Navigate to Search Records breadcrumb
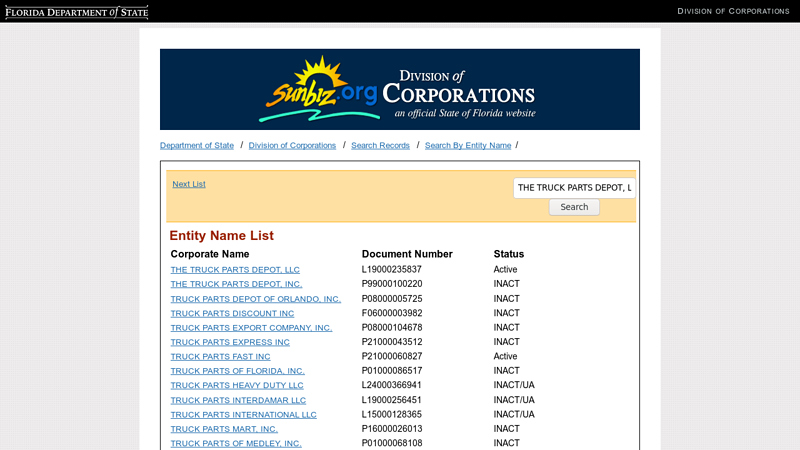The image size is (800, 450). 380,145
